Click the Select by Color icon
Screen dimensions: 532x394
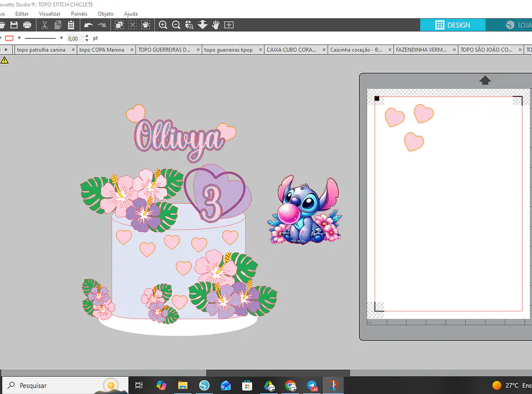pyautogui.click(x=146, y=25)
